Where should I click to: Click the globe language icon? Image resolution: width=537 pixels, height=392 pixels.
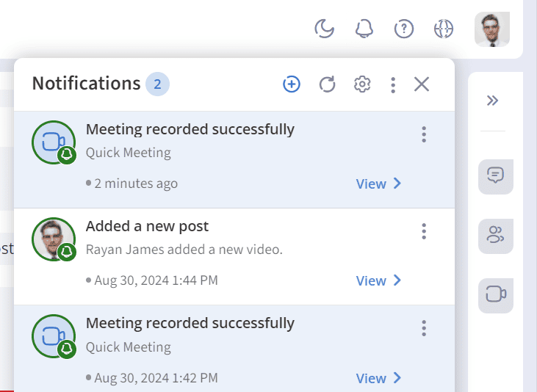(x=444, y=29)
